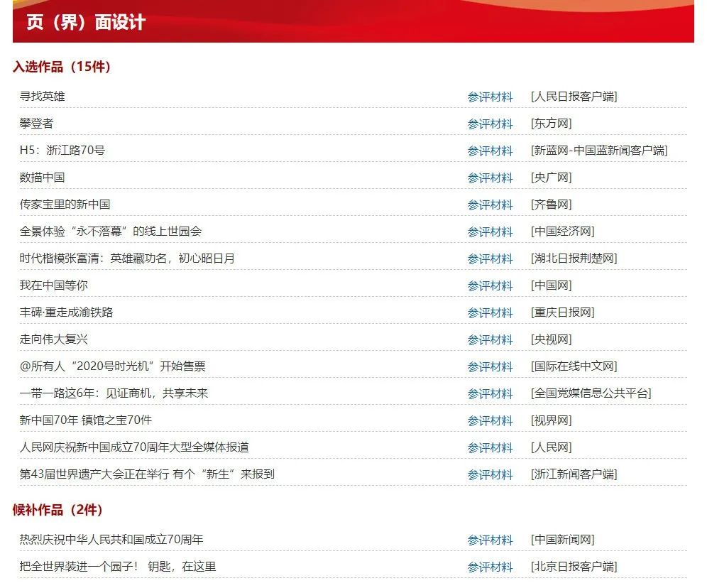Click the 候补作品（2件） section heading
The image size is (707, 588).
[x=57, y=510]
